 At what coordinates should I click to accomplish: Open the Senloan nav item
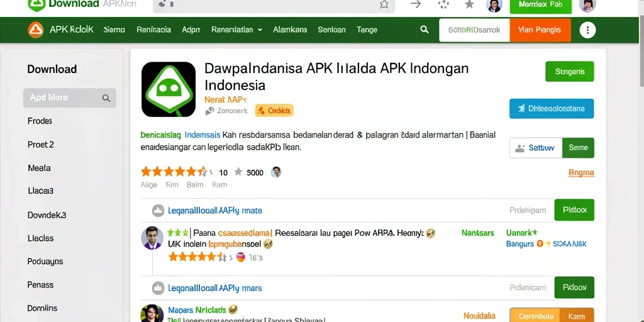331,30
